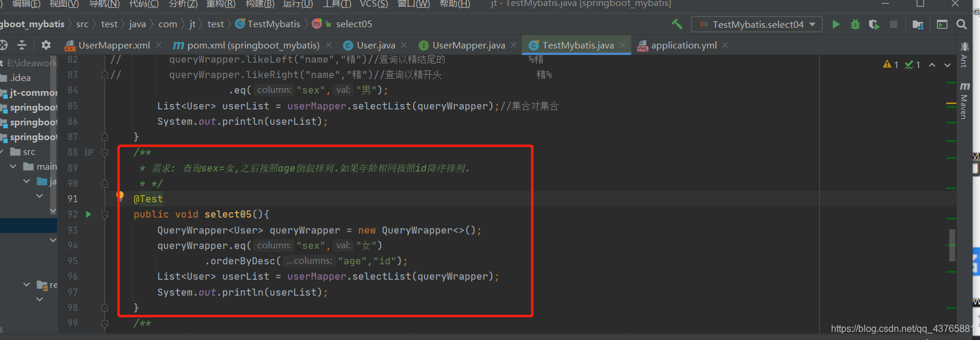Click the green typo check indicator
This screenshot has height=340, width=980.
(x=912, y=64)
